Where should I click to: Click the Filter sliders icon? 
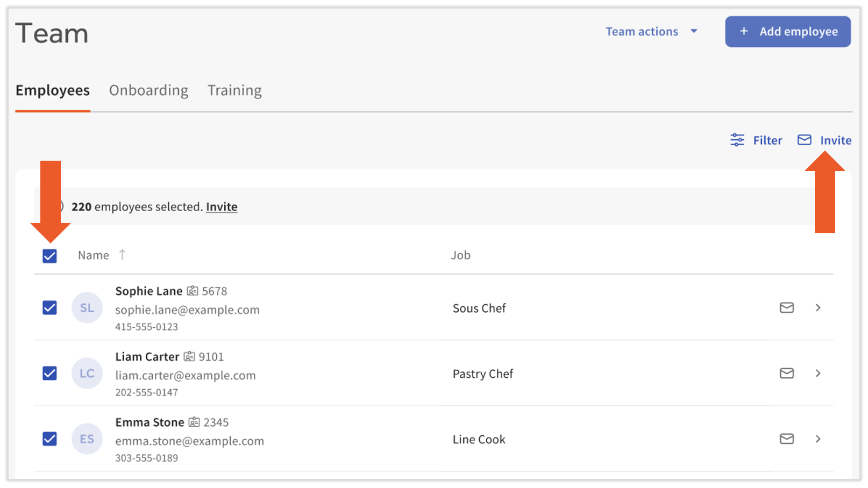(x=737, y=140)
